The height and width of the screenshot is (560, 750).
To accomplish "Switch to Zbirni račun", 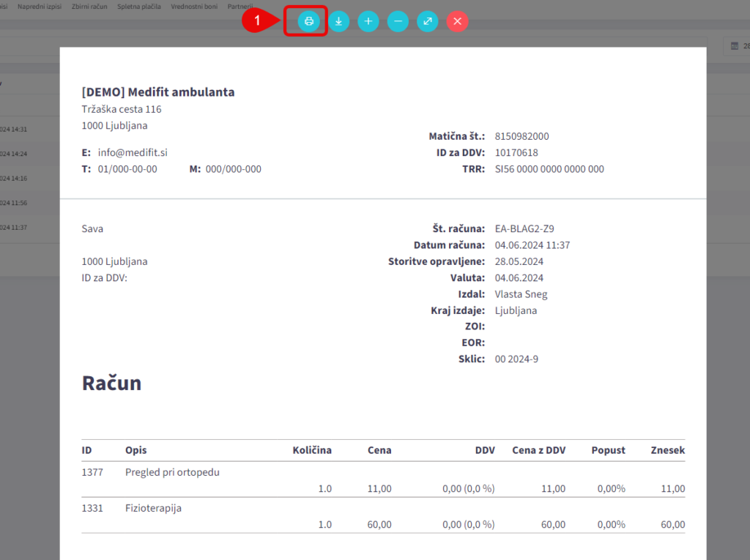I will click(89, 6).
